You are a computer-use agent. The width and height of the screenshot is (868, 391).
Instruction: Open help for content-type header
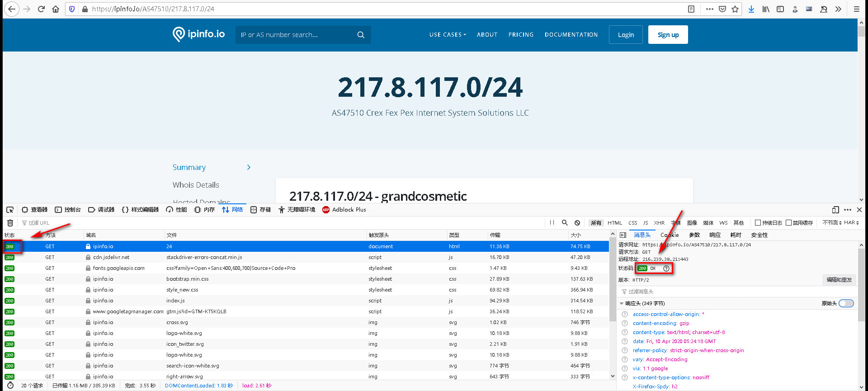pos(625,332)
